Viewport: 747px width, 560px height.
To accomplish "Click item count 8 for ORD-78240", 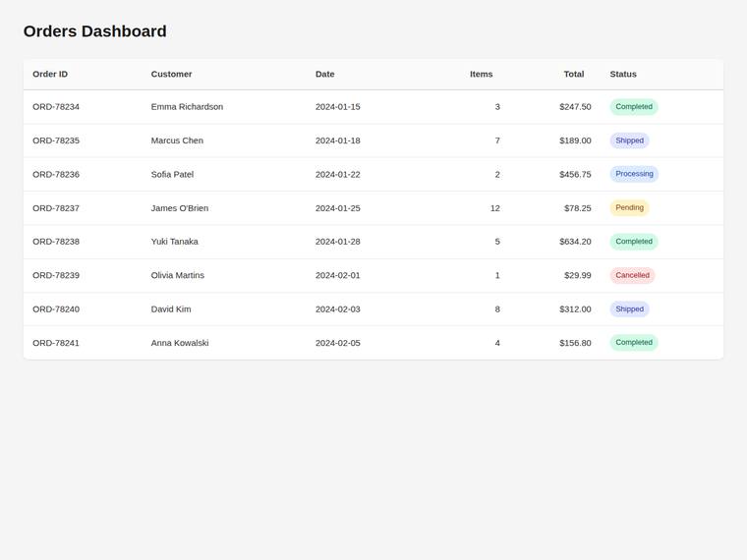I will (x=497, y=309).
